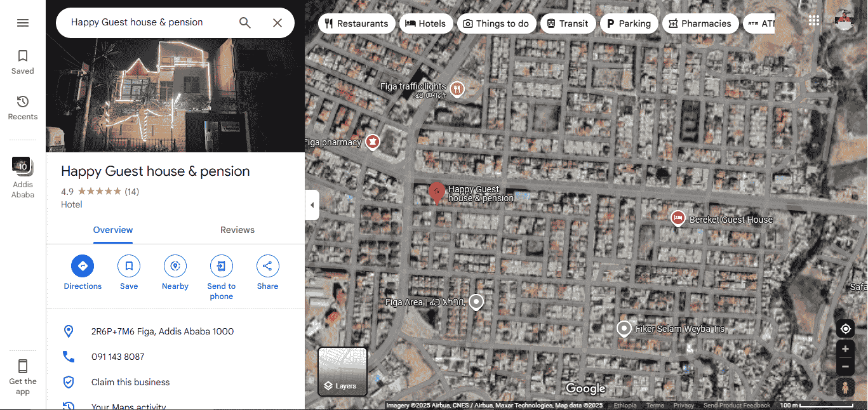Get Directions to the guest house
868x410 pixels.
click(83, 273)
